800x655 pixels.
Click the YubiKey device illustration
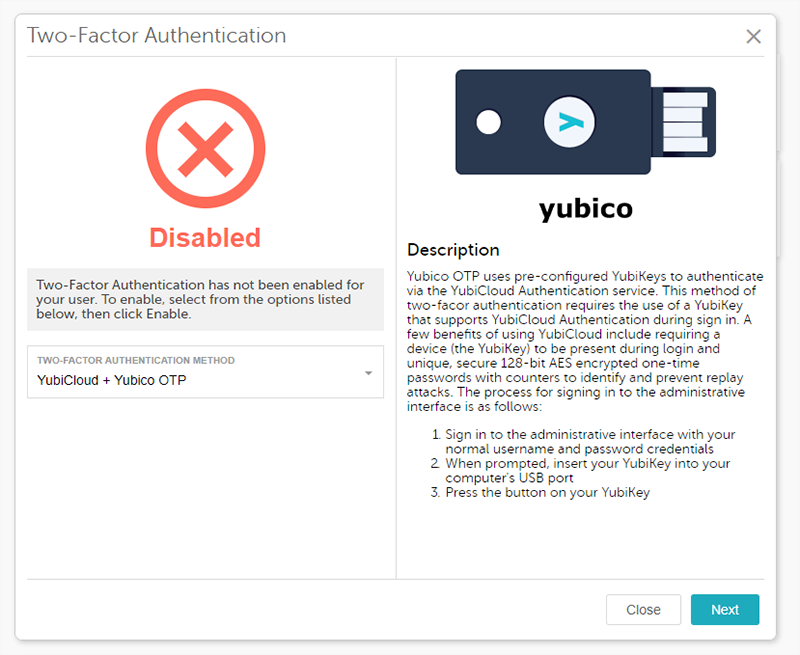pyautogui.click(x=585, y=122)
